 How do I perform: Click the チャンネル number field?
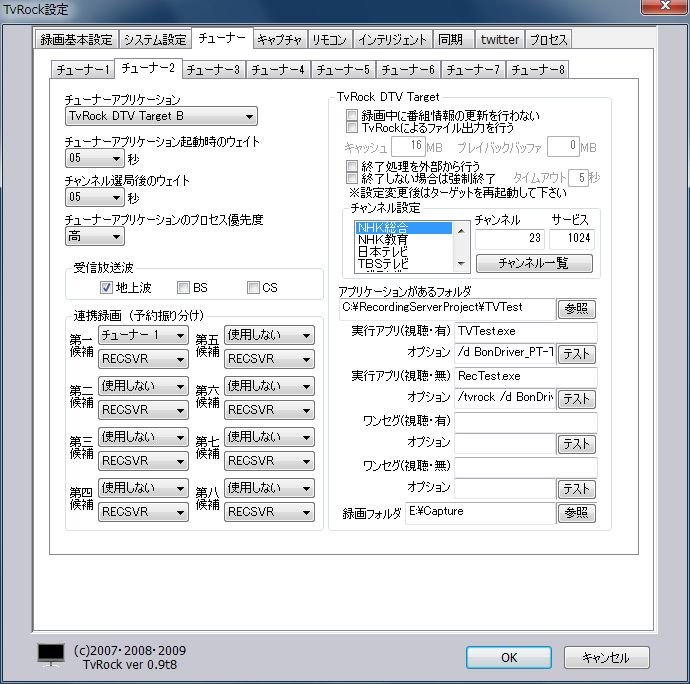510,239
